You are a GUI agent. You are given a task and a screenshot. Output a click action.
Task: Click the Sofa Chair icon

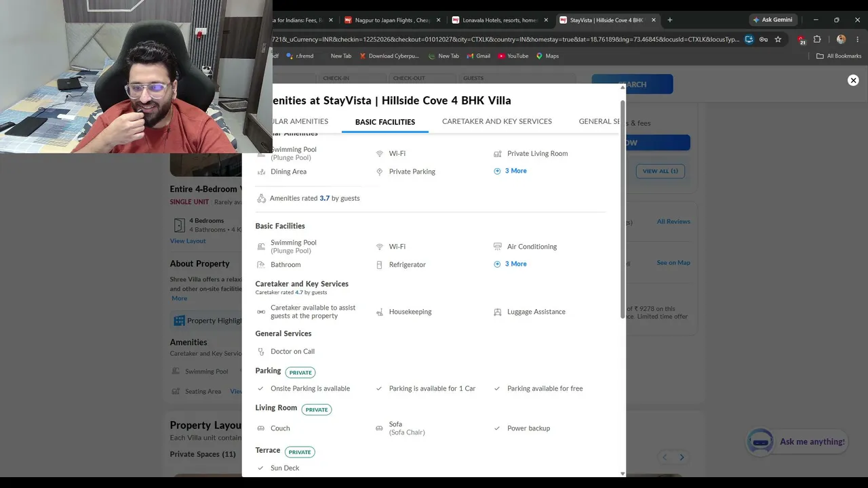pyautogui.click(x=379, y=428)
